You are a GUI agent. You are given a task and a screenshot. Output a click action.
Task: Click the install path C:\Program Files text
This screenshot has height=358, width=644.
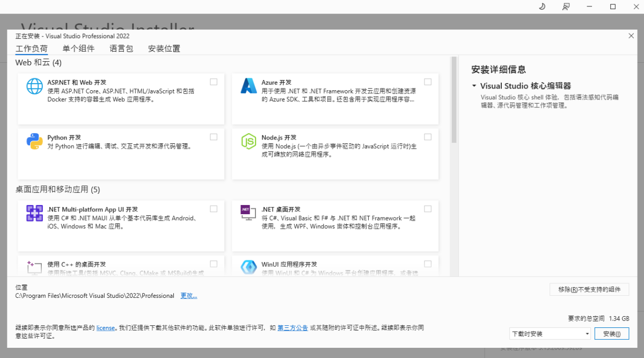coord(95,296)
